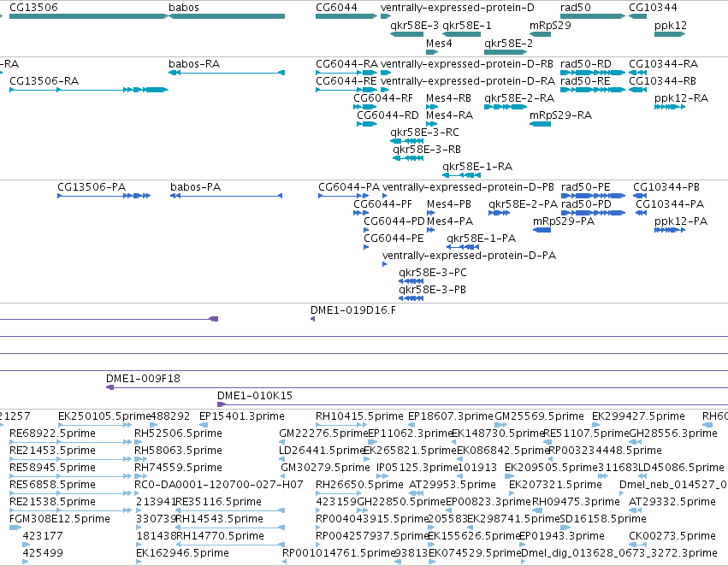
Task: Click transcript CG6044-RA label
Action: pyautogui.click(x=346, y=63)
